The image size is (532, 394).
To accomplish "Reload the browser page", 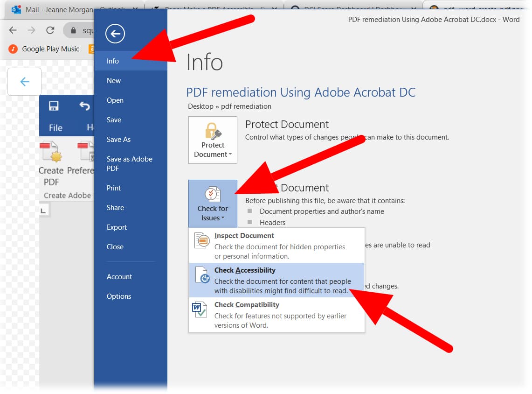I will tap(50, 30).
